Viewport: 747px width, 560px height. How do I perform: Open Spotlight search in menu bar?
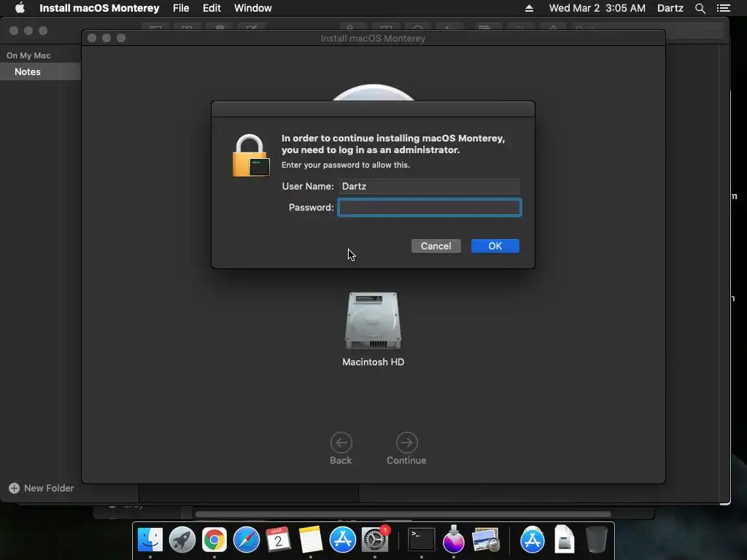700,8
